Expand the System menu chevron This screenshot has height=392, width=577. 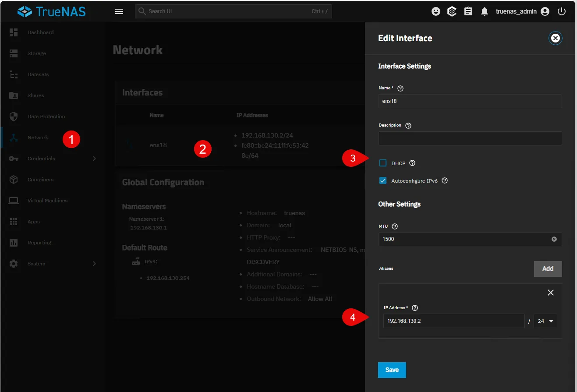point(94,264)
